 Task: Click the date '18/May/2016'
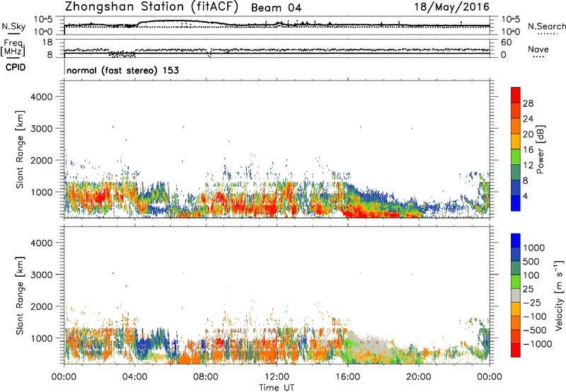point(451,7)
